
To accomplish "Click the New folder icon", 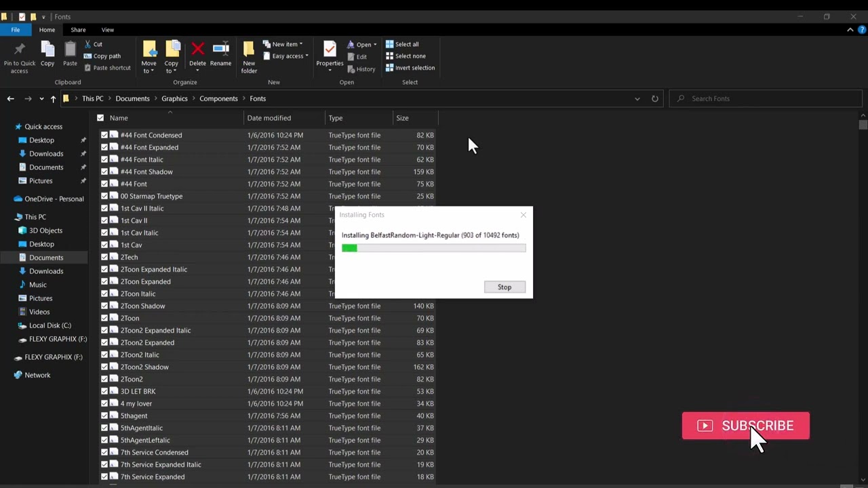I will (x=249, y=49).
